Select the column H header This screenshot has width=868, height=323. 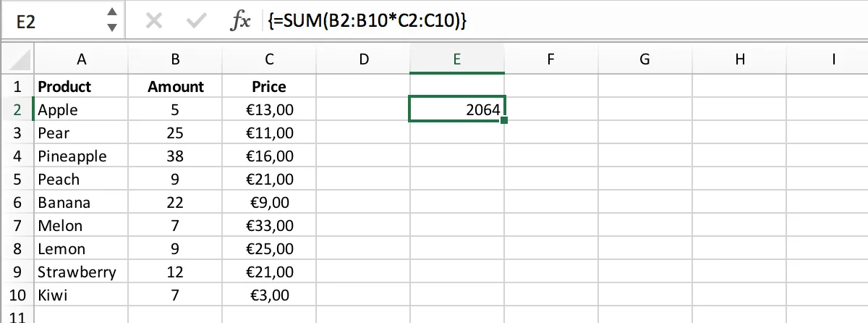click(x=739, y=59)
